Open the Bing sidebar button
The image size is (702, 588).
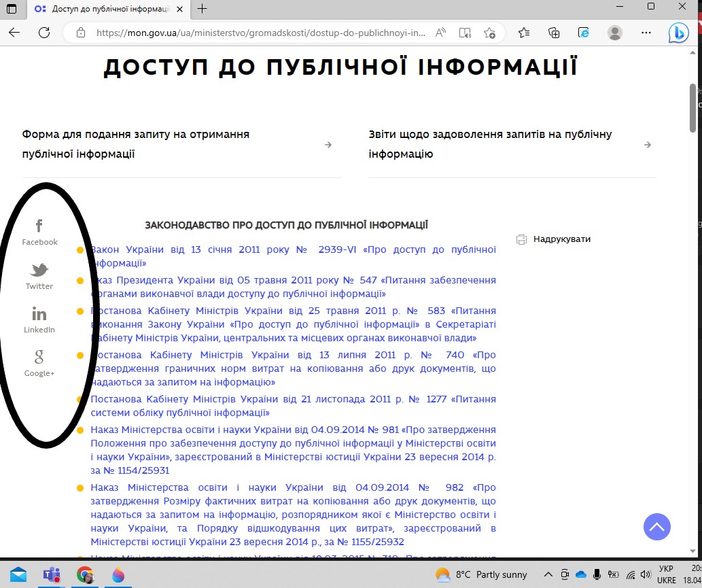coord(678,33)
